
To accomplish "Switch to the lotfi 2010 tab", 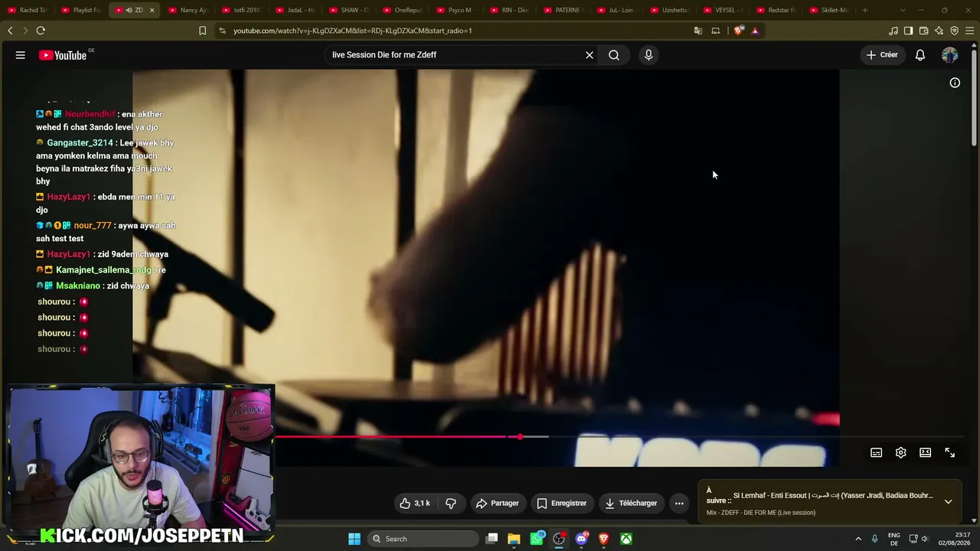I will click(242, 10).
